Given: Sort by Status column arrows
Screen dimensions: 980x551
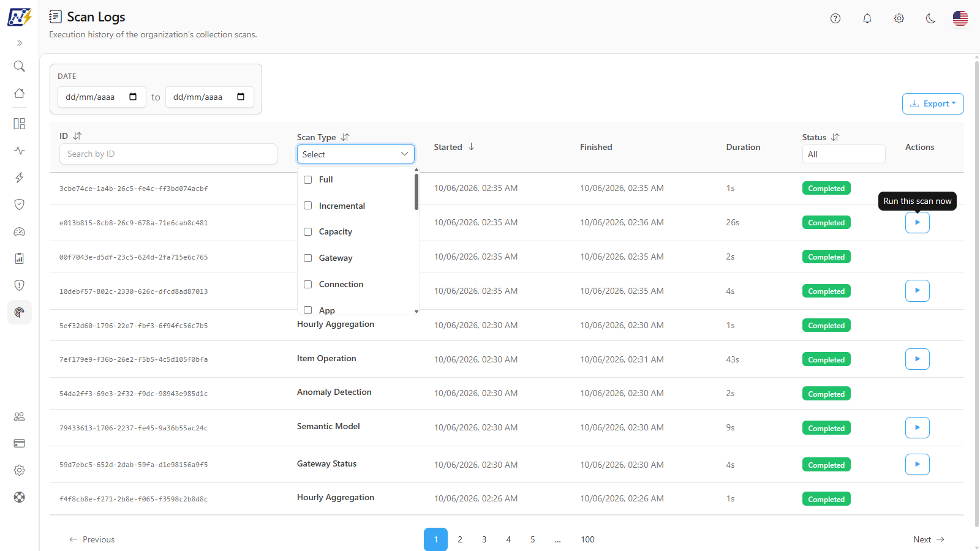Looking at the screenshot, I should point(835,137).
